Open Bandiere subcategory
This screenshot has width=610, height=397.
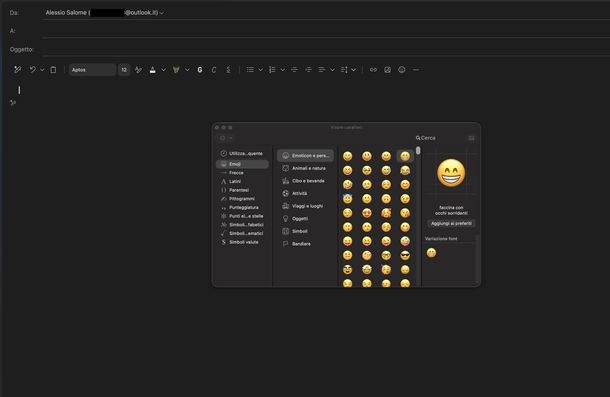[x=305, y=244]
